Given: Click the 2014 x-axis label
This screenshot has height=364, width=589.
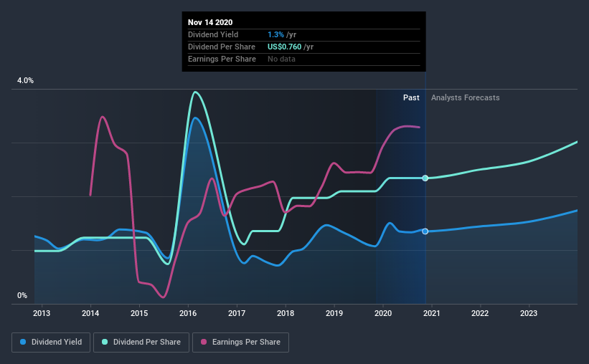Looking at the screenshot, I should pyautogui.click(x=90, y=313).
